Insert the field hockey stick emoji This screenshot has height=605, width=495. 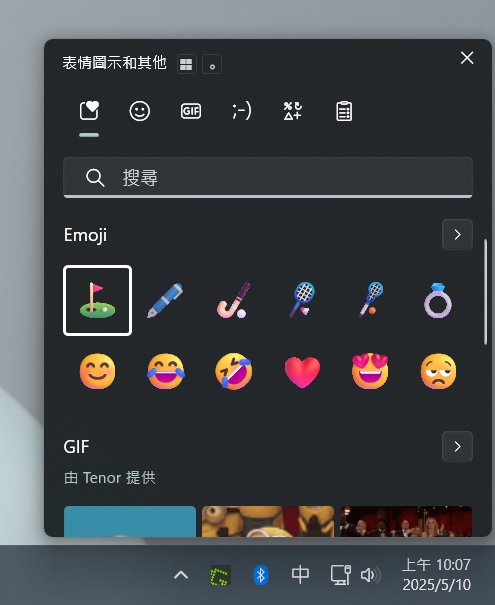pyautogui.click(x=234, y=300)
